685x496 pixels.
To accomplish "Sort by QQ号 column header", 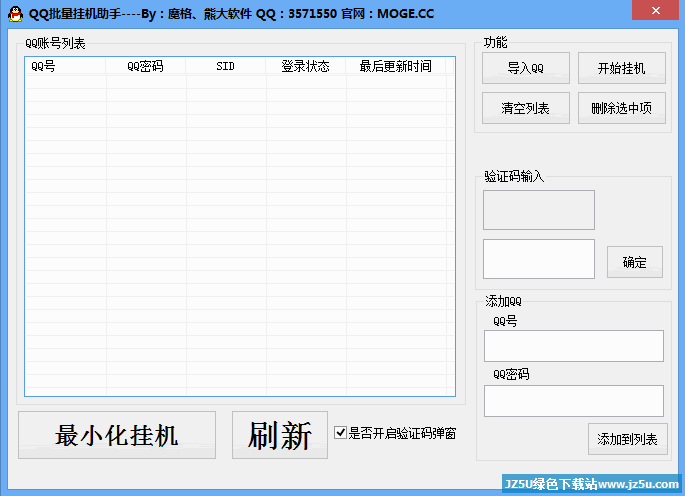I will [x=65, y=66].
